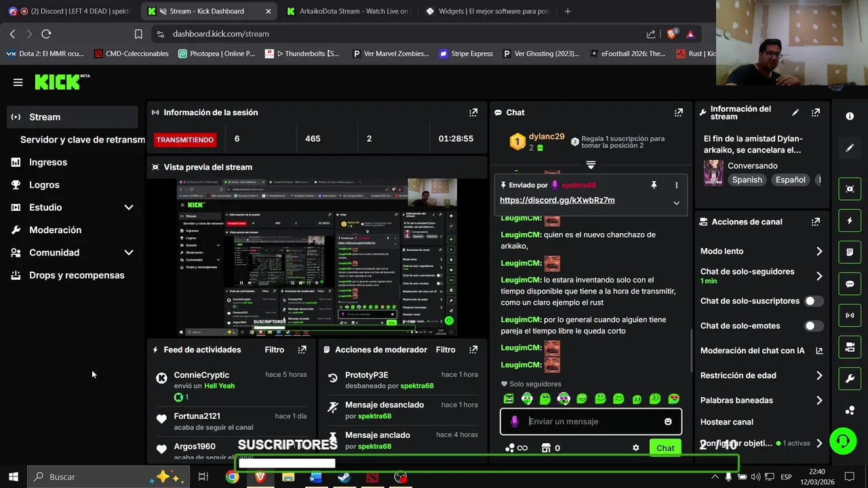Image resolution: width=868 pixels, height=488 pixels.
Task: Toggle Chat de solo-suscriptores switch
Action: (x=814, y=301)
